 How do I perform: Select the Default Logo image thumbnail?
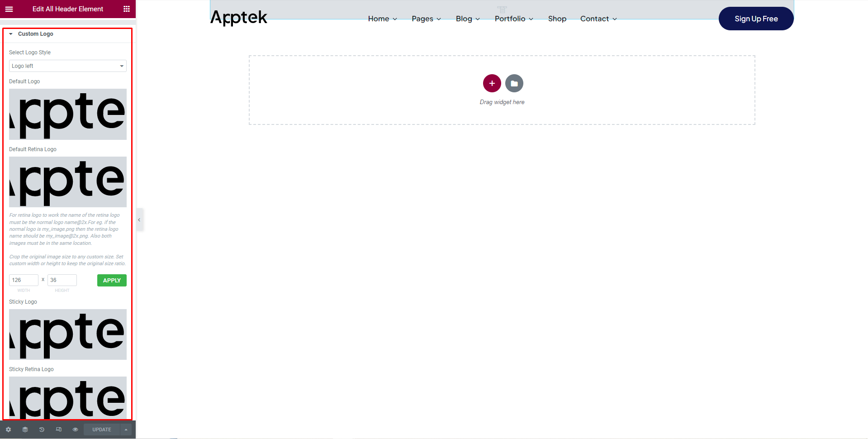[x=68, y=114]
